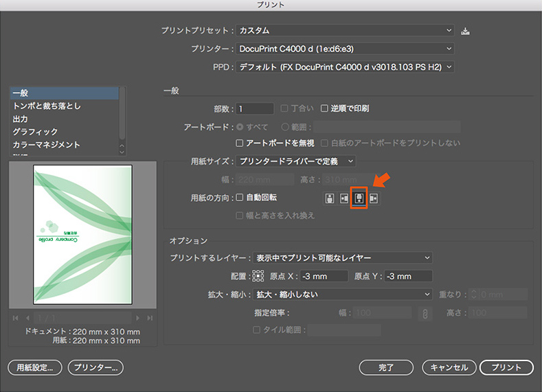The width and height of the screenshot is (542, 392).
Task: Click the 完了 done button
Action: coord(386,367)
